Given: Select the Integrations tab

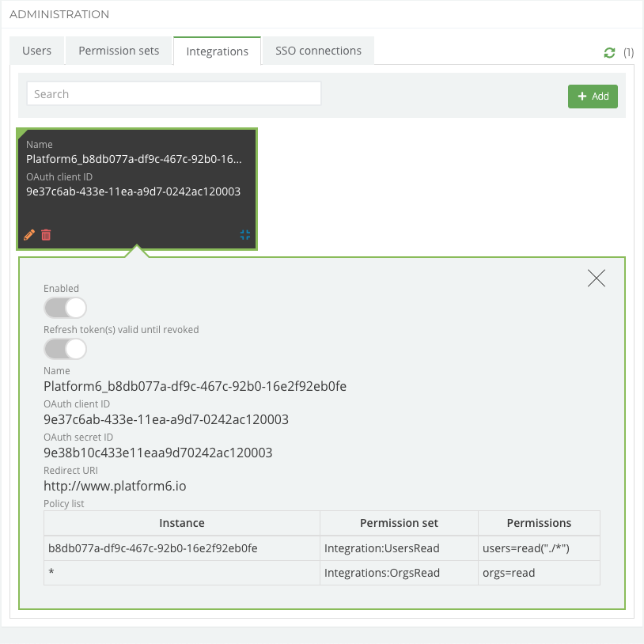Looking at the screenshot, I should coord(217,50).
